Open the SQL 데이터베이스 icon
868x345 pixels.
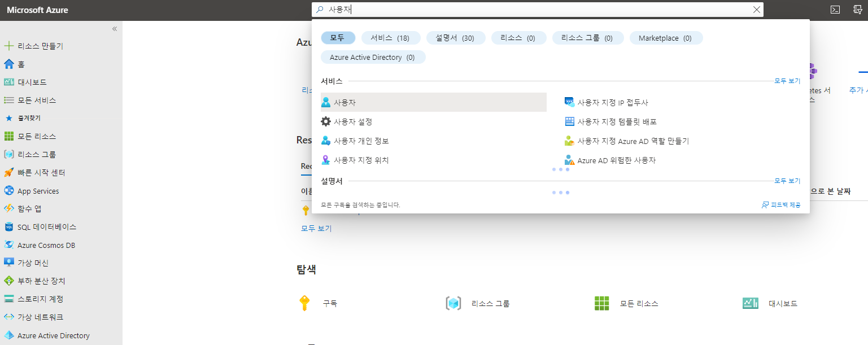click(x=8, y=226)
